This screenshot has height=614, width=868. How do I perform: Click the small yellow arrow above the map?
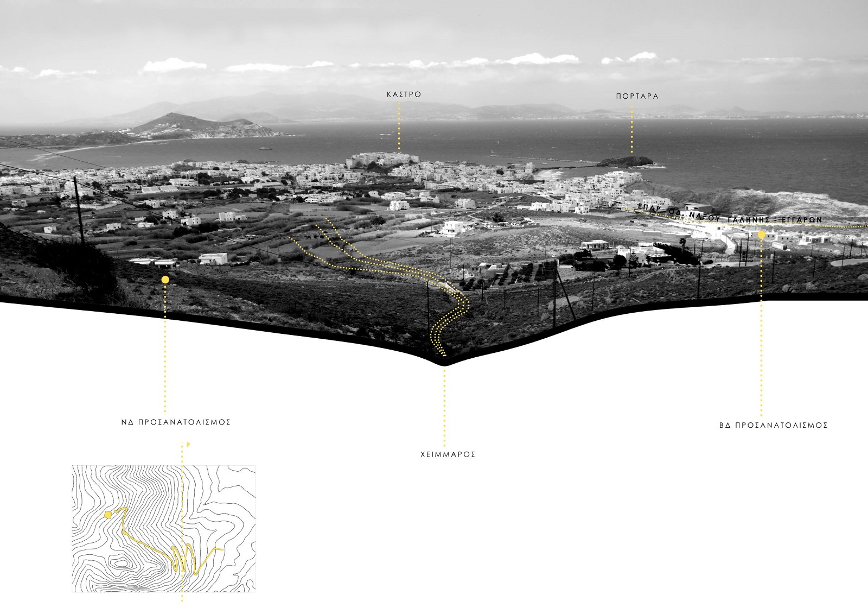coord(188,444)
